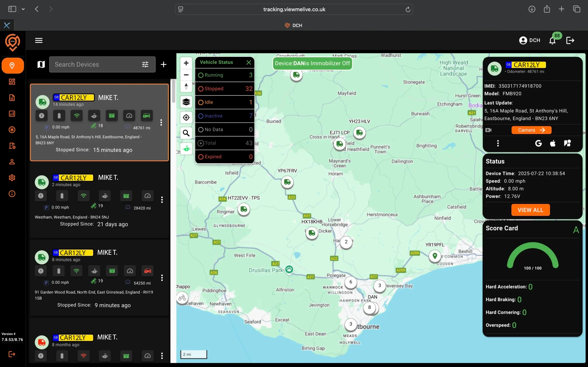
Task: Click the map search magnifier icon
Action: point(186,133)
